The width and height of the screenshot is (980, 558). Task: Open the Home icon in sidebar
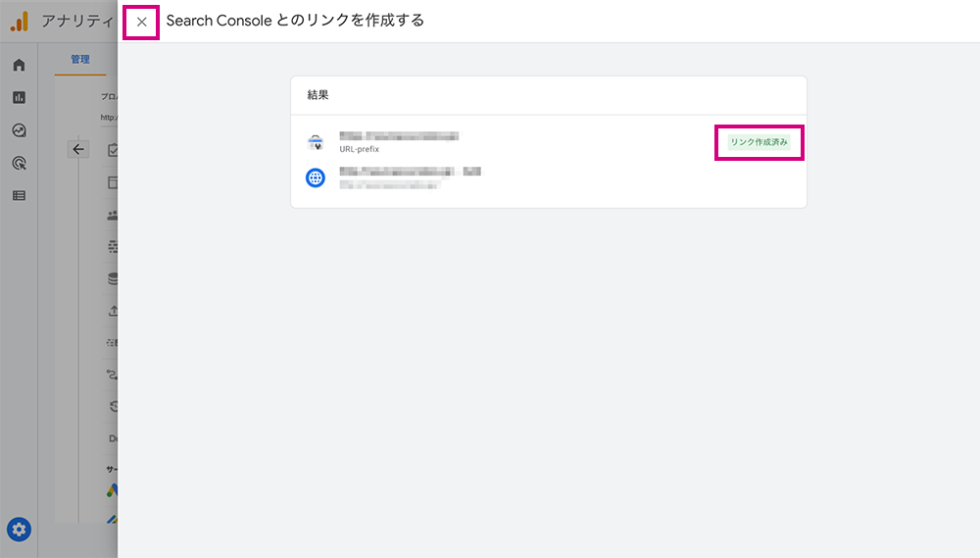point(19,65)
